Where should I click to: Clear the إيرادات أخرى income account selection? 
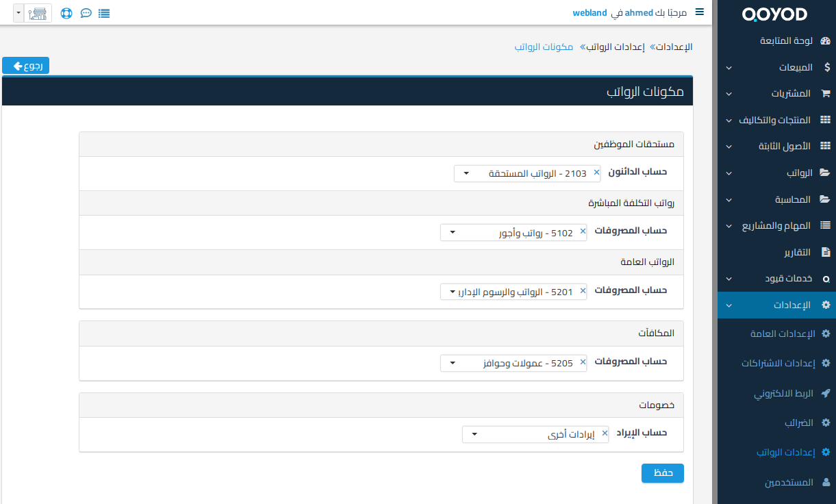point(605,433)
